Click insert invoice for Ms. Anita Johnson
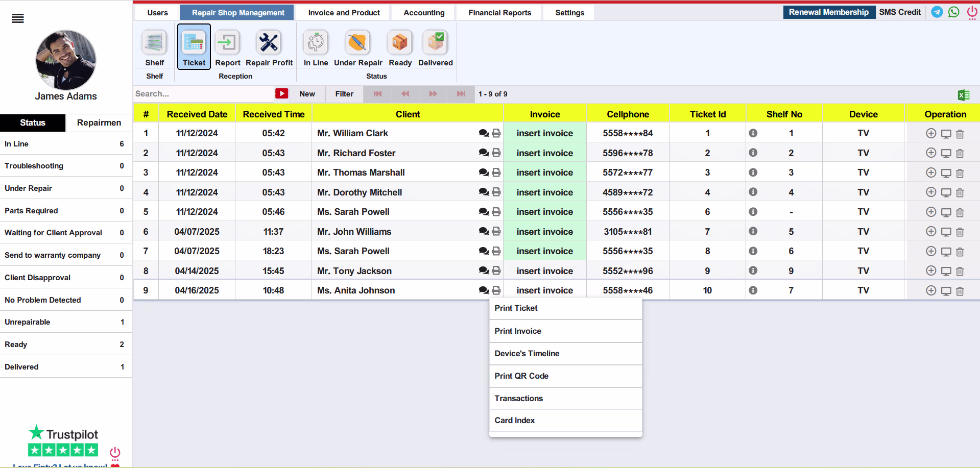 click(x=544, y=290)
